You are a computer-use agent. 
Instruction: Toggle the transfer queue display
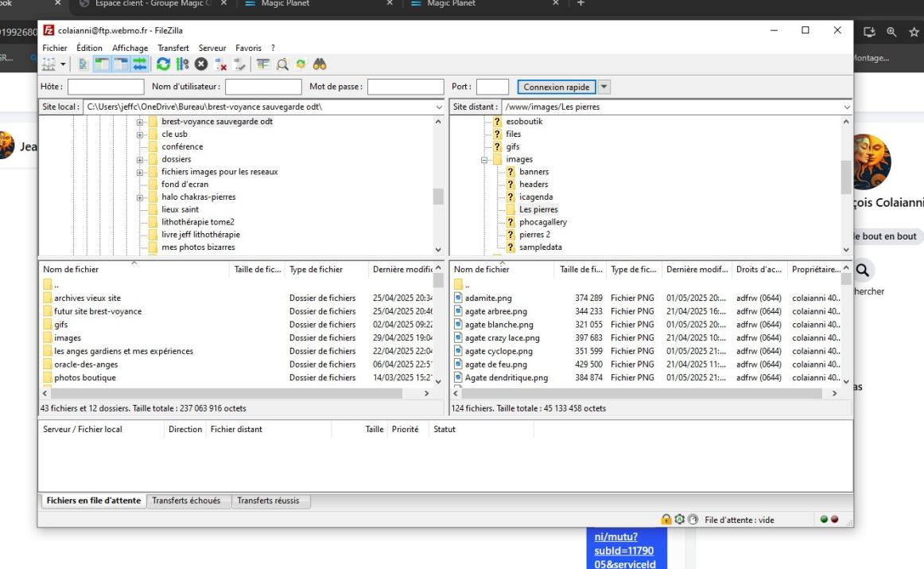pos(140,64)
